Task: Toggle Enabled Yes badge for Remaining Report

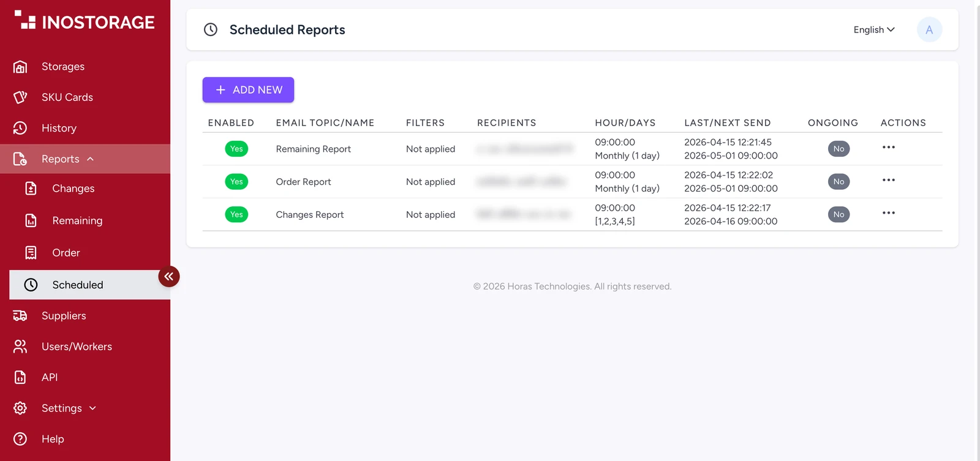Action: click(x=236, y=149)
